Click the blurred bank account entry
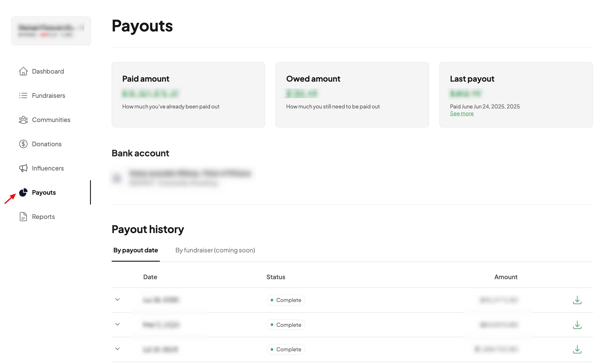Screen dimensions: 603x364 pyautogui.click(x=182, y=178)
